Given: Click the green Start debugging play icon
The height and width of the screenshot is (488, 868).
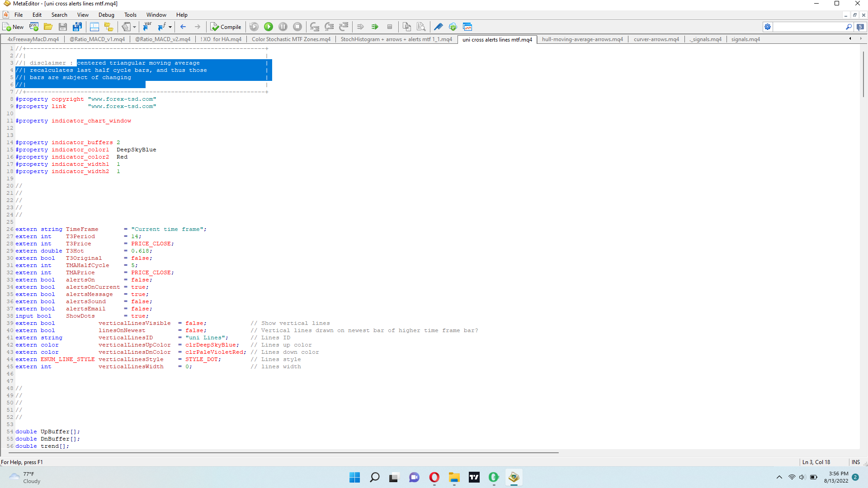Looking at the screenshot, I should click(269, 27).
